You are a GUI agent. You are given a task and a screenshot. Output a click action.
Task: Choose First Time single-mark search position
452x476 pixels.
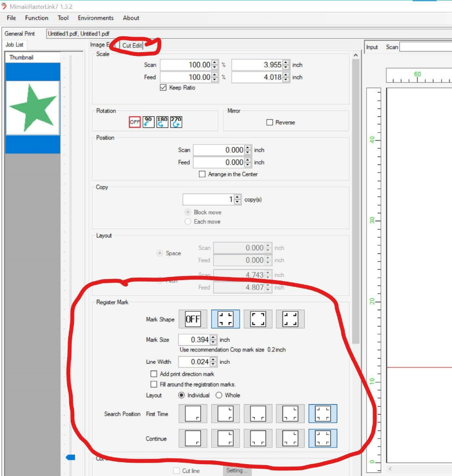click(x=193, y=413)
